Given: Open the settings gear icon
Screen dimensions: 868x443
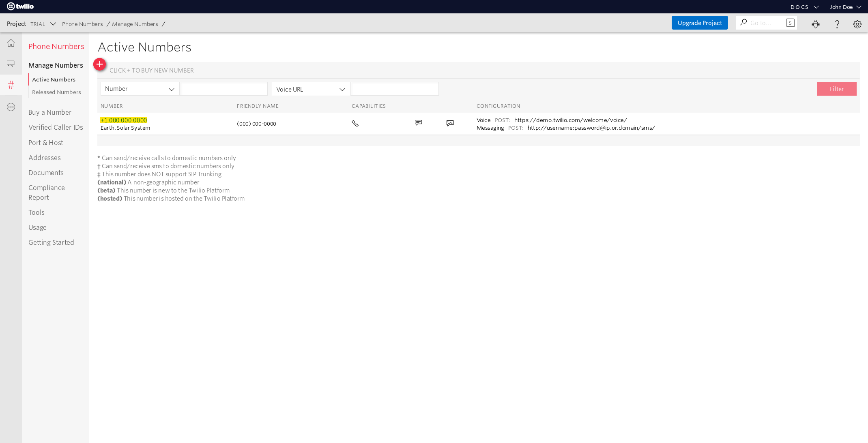Looking at the screenshot, I should [x=857, y=24].
